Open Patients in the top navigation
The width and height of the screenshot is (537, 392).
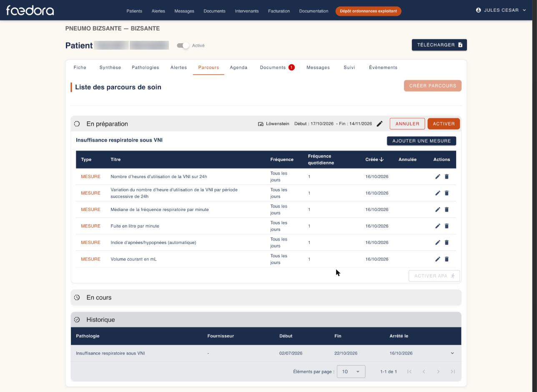click(x=134, y=11)
